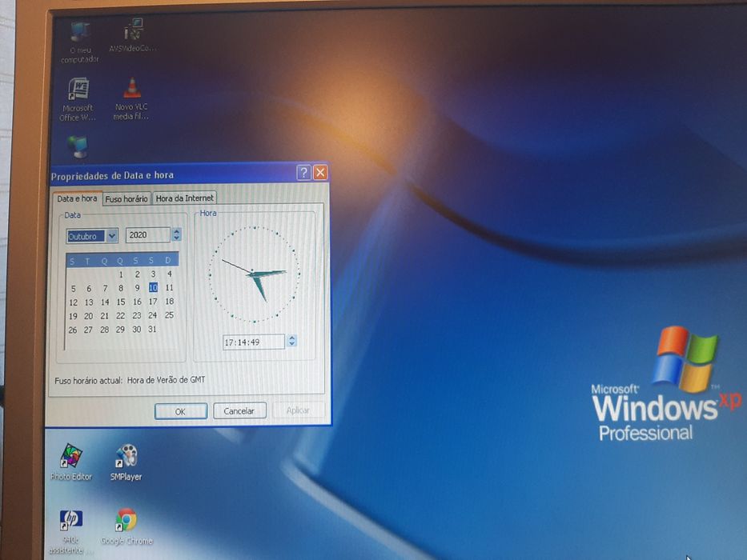This screenshot has width=747, height=560.
Task: Decrease the time with the down spinner
Action: coord(292,344)
